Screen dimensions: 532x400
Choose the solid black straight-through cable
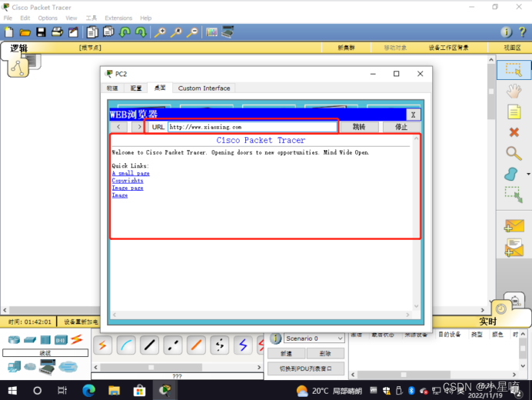(x=149, y=345)
